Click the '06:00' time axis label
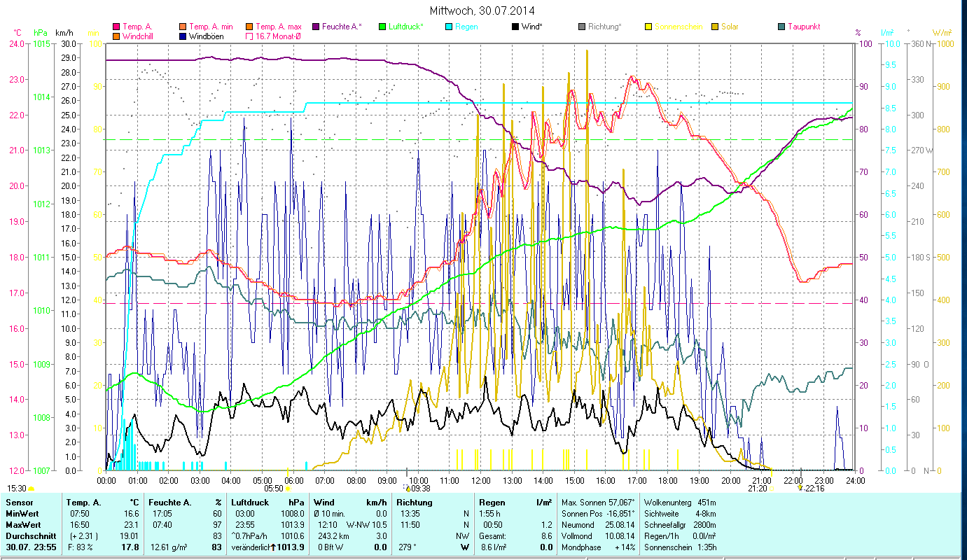This screenshot has height=560, width=967. point(293,480)
